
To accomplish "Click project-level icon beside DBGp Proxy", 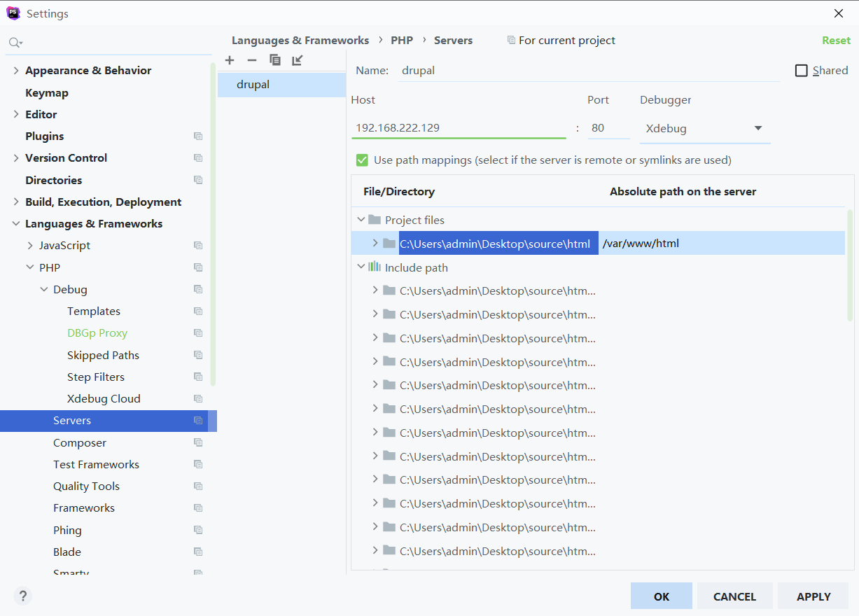I will (x=198, y=333).
